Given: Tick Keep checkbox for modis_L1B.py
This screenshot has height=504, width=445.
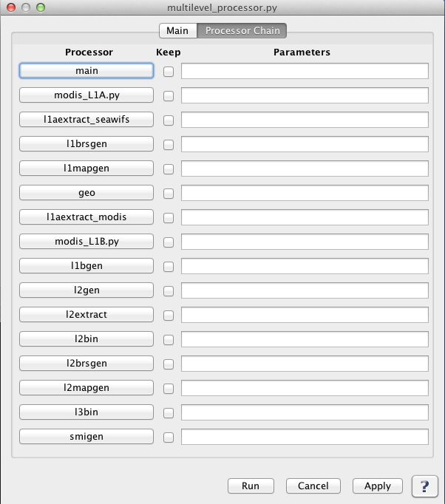Looking at the screenshot, I should (x=169, y=242).
